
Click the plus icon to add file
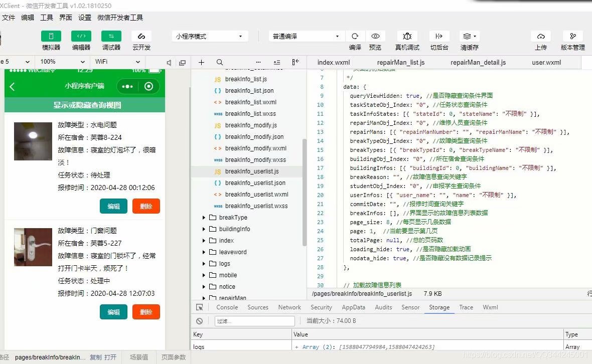point(201,62)
